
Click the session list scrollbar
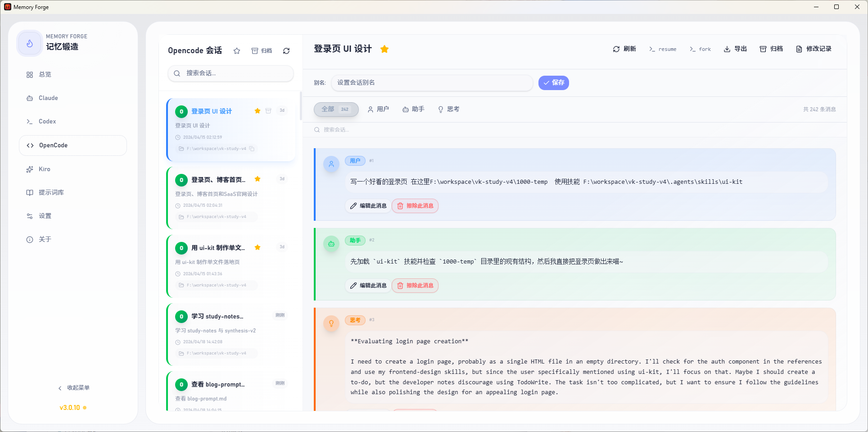tap(301, 106)
